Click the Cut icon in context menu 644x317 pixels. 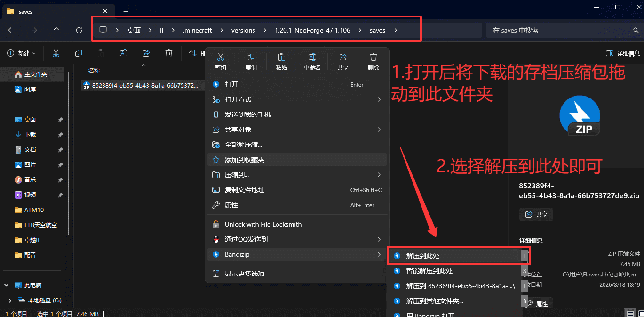click(220, 57)
